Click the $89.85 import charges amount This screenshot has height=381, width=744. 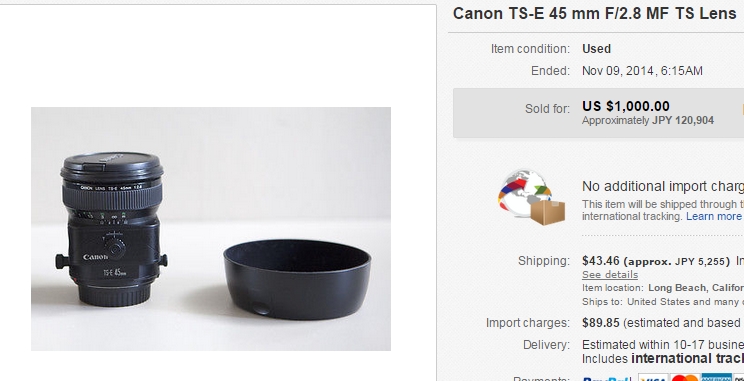coord(601,323)
